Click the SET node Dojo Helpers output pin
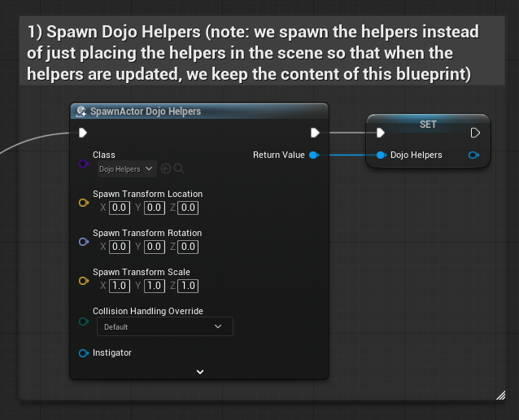The width and height of the screenshot is (519, 420). tap(474, 155)
